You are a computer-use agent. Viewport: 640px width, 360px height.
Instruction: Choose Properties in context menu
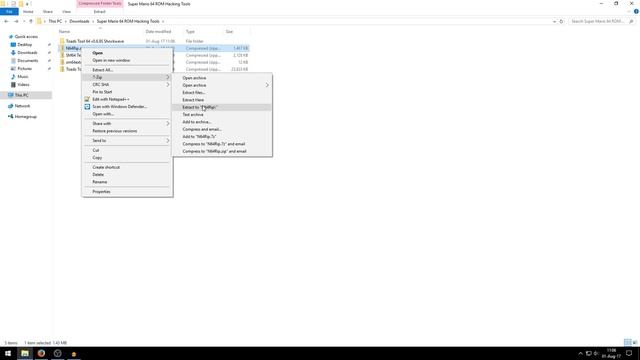click(x=127, y=191)
